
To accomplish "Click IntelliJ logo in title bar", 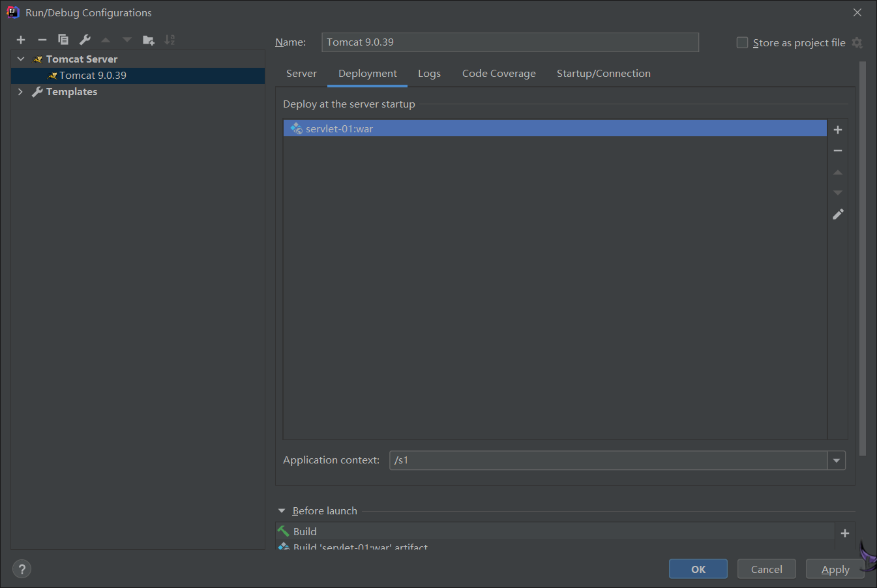I will 12,12.
